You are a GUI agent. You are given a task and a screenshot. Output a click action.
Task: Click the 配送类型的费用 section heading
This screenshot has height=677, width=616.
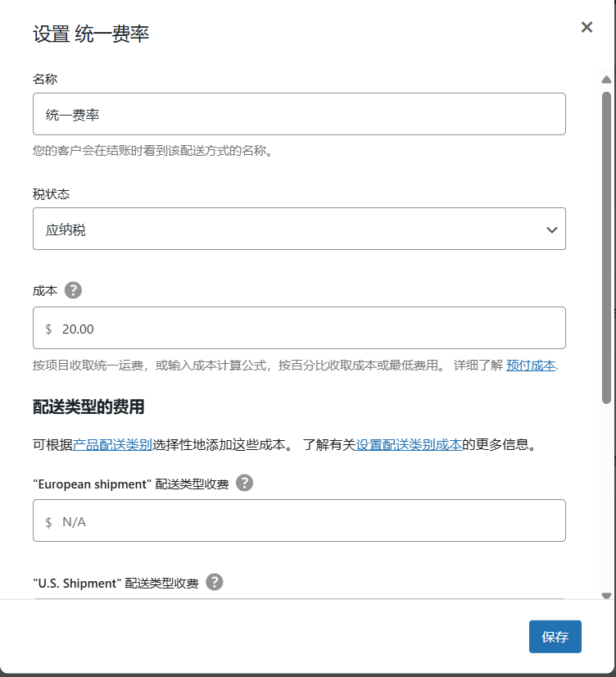88,407
